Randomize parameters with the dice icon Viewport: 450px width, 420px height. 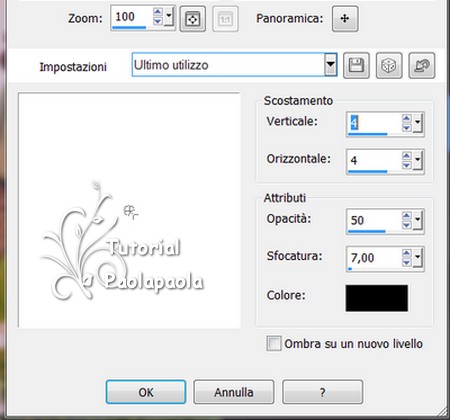(389, 65)
